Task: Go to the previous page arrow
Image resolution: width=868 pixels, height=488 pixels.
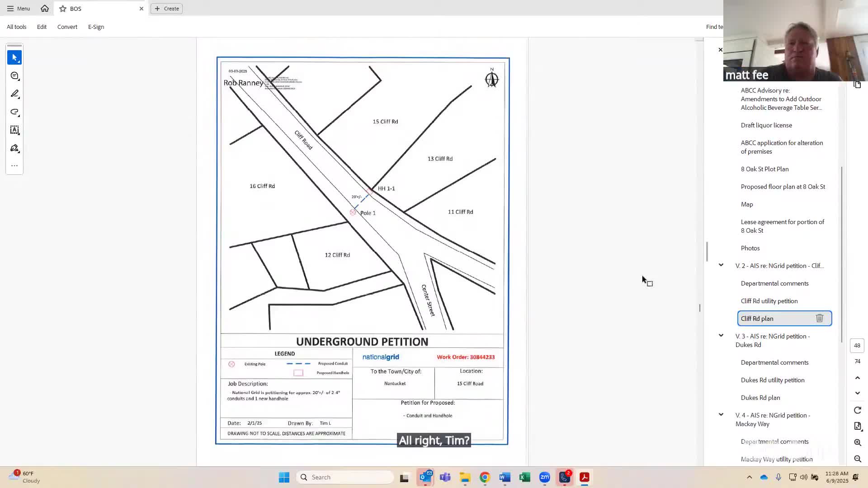Action: coord(857,378)
